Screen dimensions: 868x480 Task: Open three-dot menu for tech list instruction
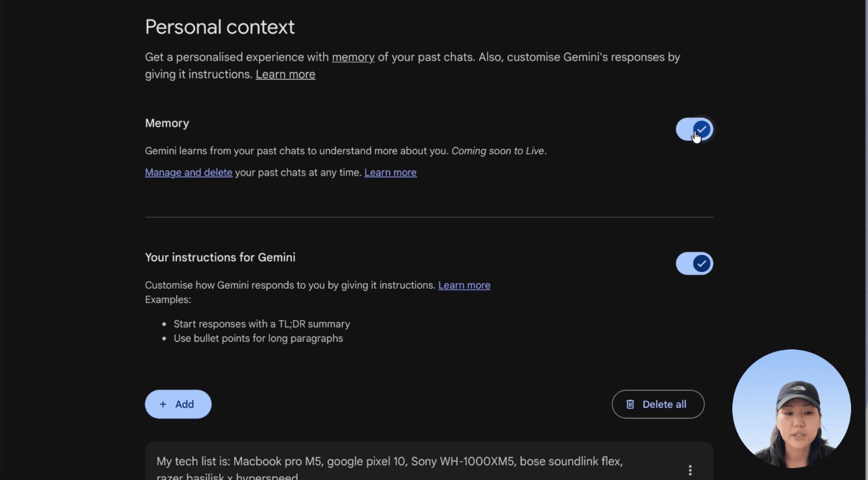pos(690,470)
